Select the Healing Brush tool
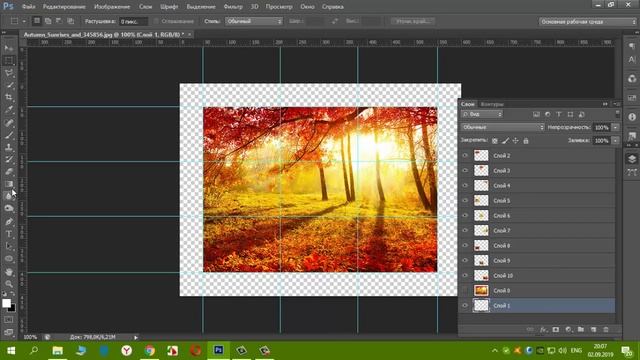Screen dimensions: 640x360 9,122
